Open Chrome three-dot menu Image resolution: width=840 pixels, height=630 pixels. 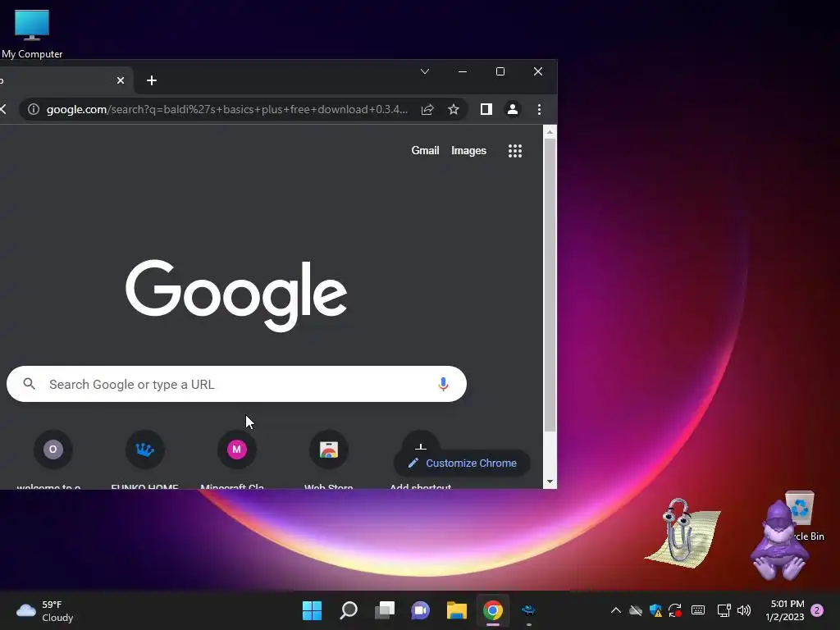[539, 109]
